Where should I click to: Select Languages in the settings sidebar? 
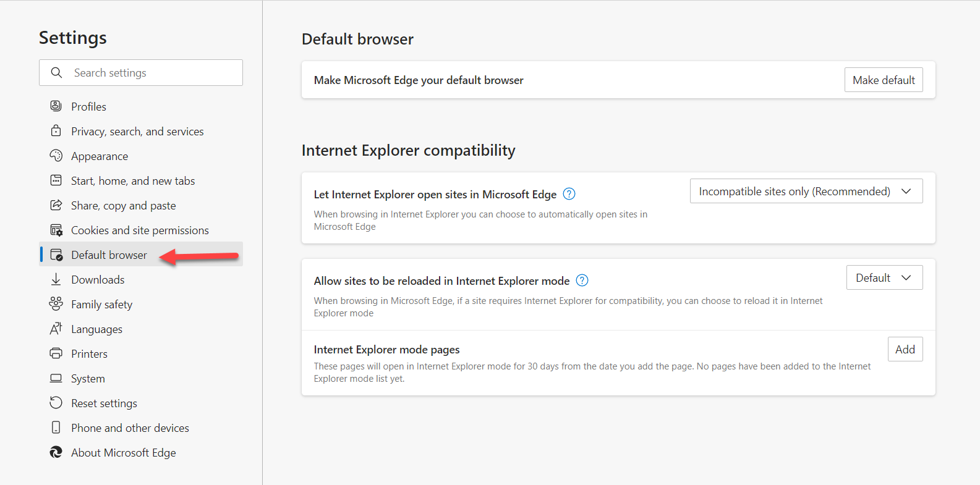click(96, 329)
